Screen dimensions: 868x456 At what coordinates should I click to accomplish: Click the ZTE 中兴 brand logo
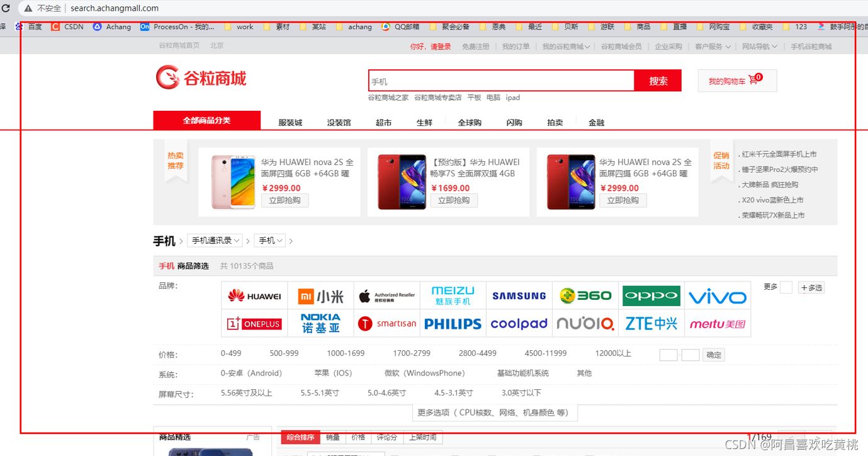click(651, 324)
